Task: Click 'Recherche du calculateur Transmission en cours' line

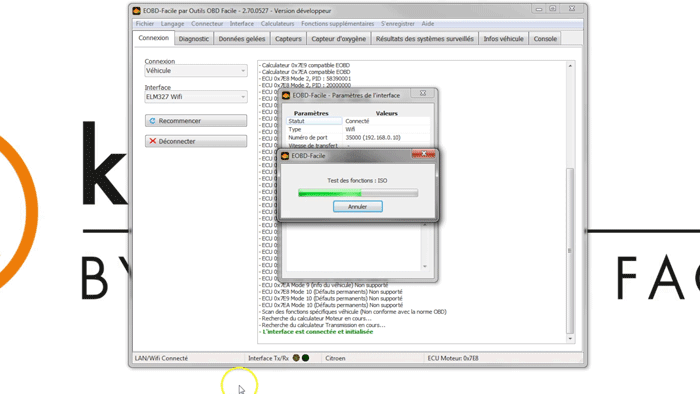Action: point(322,325)
